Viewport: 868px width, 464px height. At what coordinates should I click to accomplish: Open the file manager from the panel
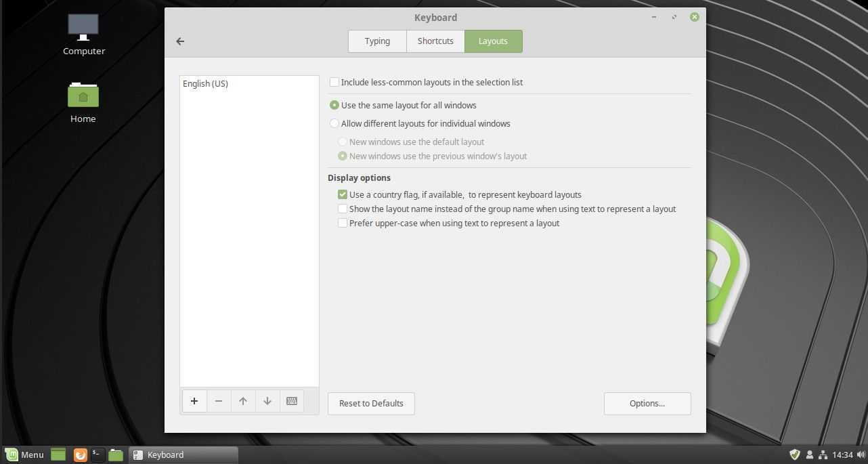point(116,455)
